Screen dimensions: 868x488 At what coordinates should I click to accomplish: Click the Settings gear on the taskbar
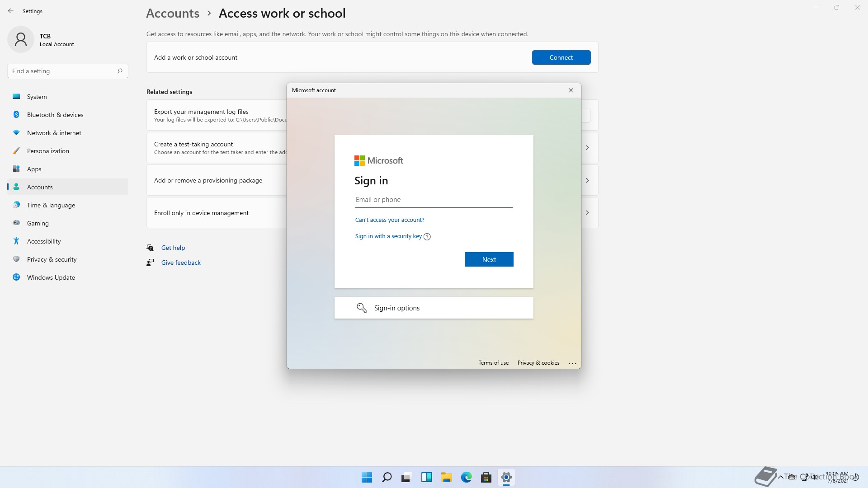pos(506,477)
